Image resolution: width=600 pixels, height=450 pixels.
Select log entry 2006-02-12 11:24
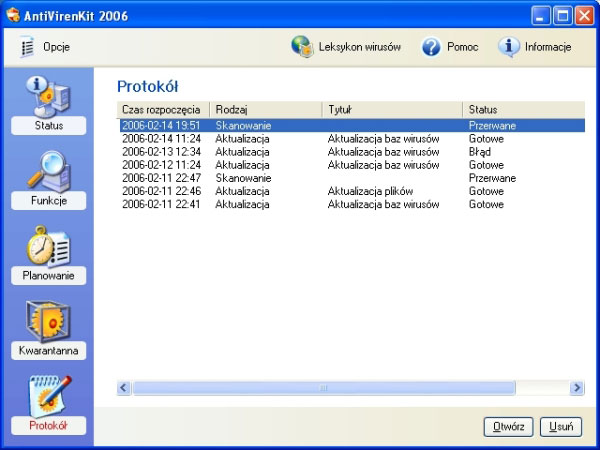click(x=352, y=165)
